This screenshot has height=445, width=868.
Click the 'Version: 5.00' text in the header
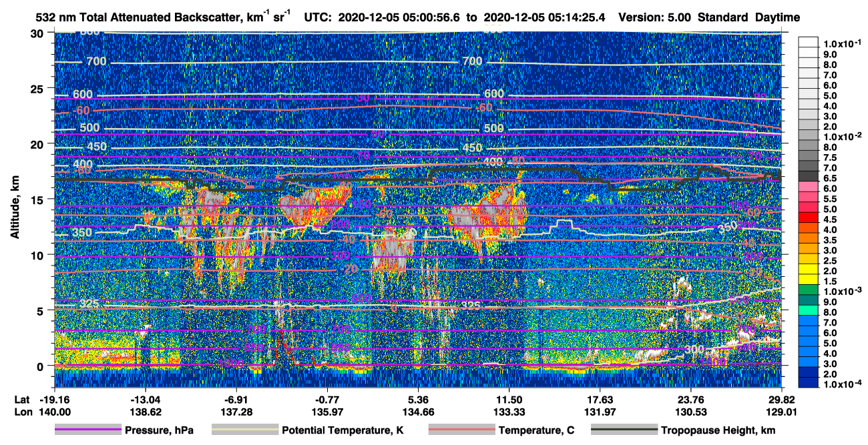(655, 17)
